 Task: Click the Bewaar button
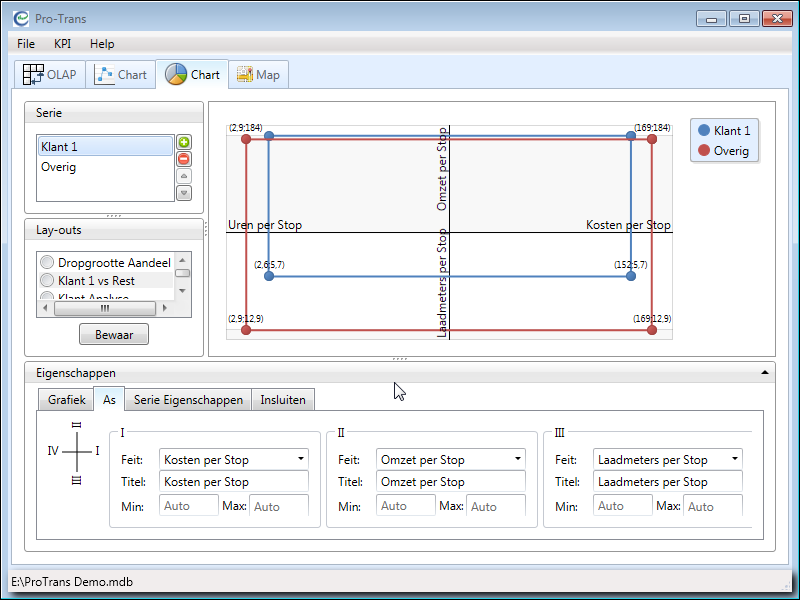point(113,335)
